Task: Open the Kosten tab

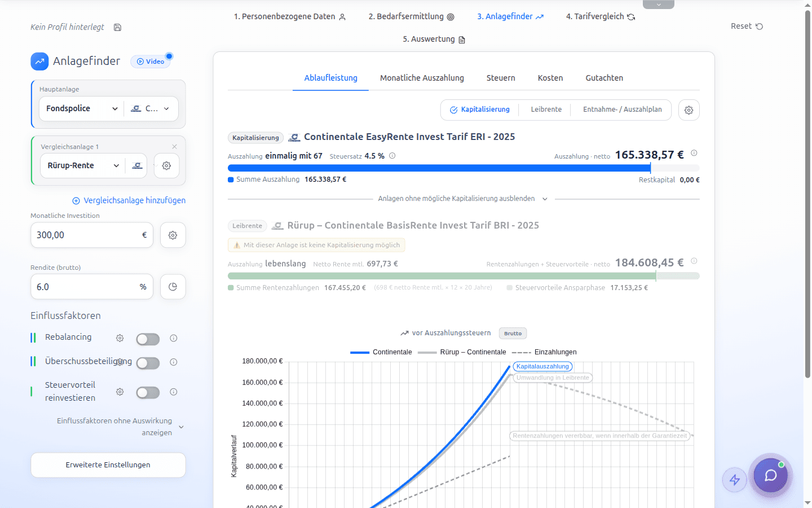Action: point(550,78)
